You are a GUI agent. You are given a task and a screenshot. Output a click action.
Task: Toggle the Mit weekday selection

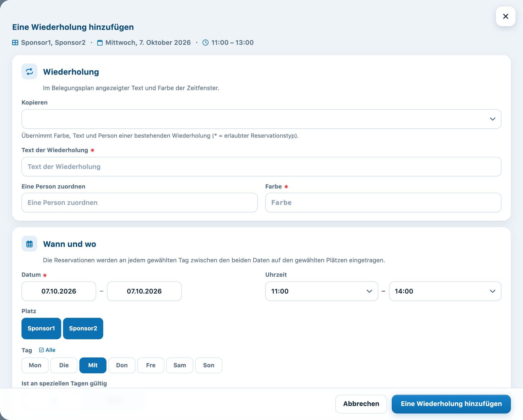[x=93, y=365]
